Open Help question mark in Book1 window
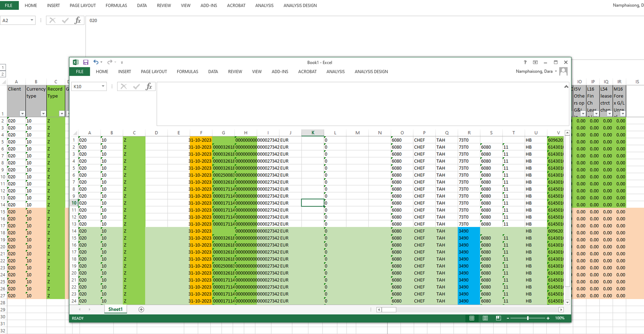This screenshot has width=644, height=334. [525, 62]
